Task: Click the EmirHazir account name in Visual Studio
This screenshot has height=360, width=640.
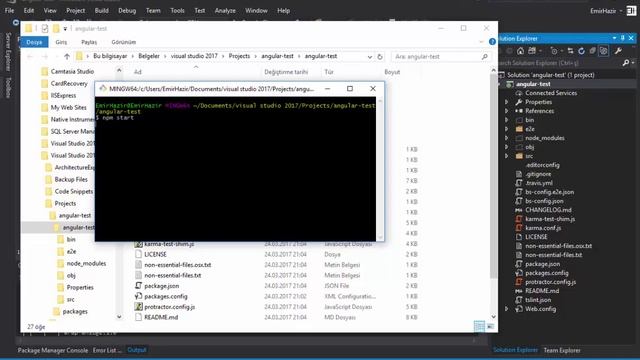Action: 603,11
